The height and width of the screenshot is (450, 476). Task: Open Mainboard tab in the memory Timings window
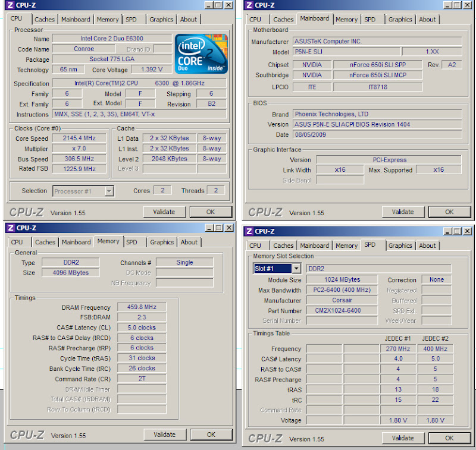(x=76, y=242)
